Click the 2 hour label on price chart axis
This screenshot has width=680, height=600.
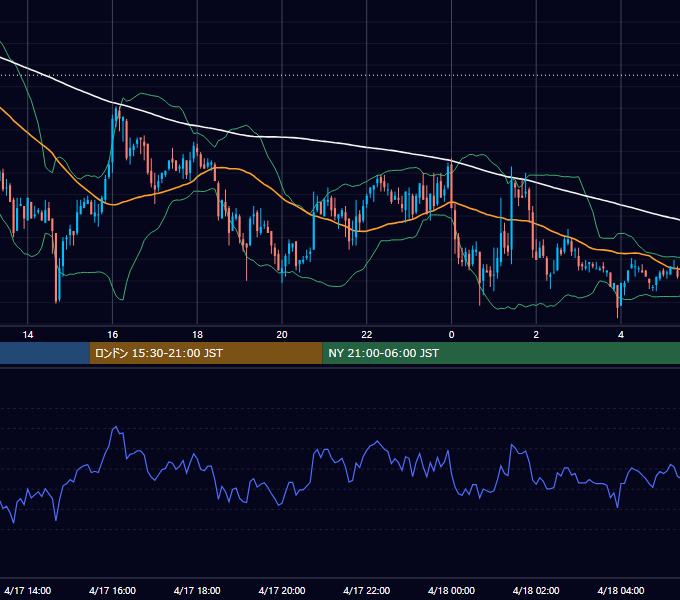point(536,335)
